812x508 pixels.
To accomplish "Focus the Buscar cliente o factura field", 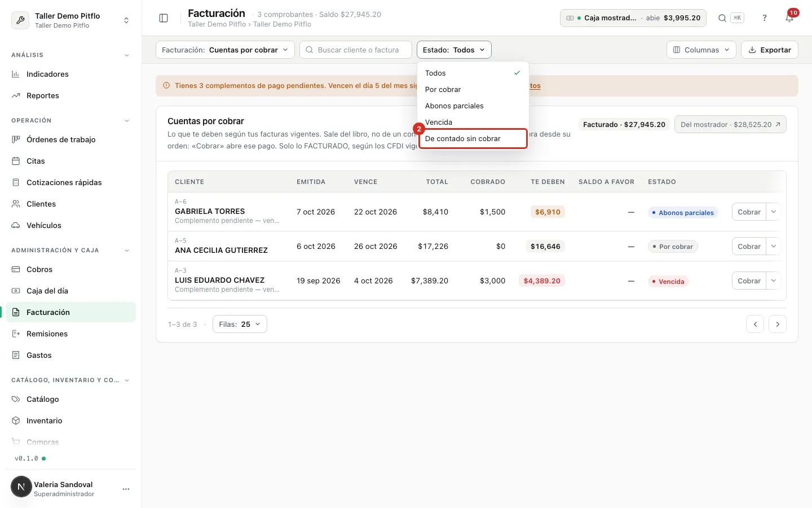I will coord(356,50).
